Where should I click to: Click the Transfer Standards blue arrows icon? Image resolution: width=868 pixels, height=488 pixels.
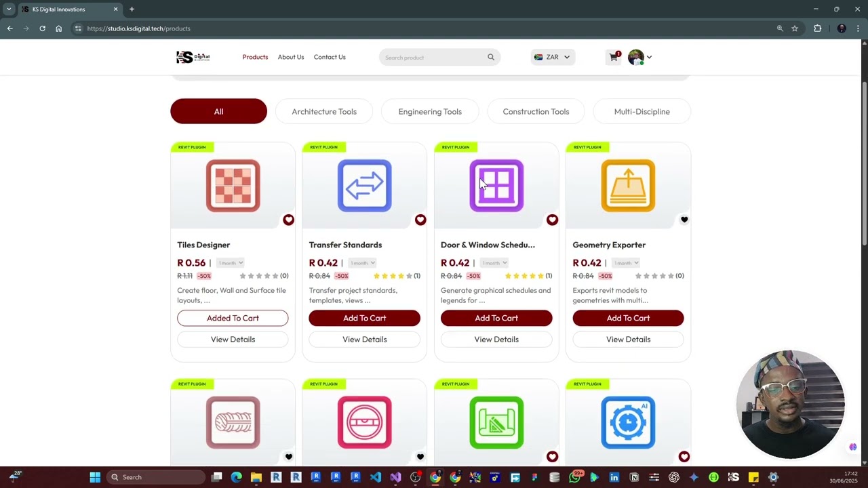click(x=364, y=186)
